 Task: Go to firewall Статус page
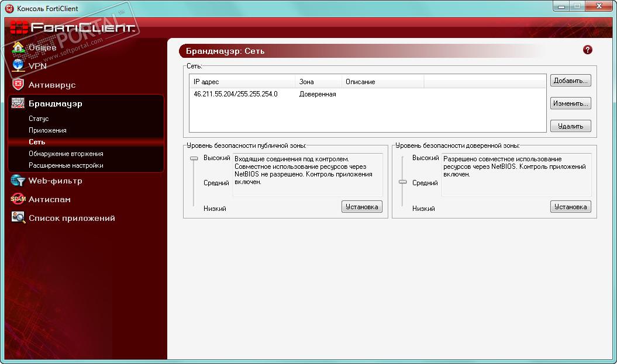click(x=39, y=119)
